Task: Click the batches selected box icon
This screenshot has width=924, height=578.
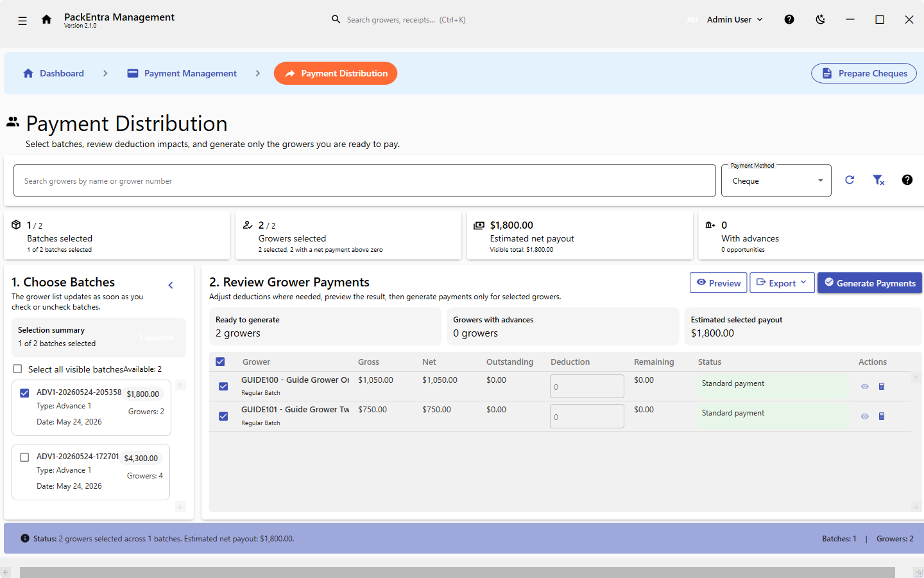Action: click(x=16, y=225)
